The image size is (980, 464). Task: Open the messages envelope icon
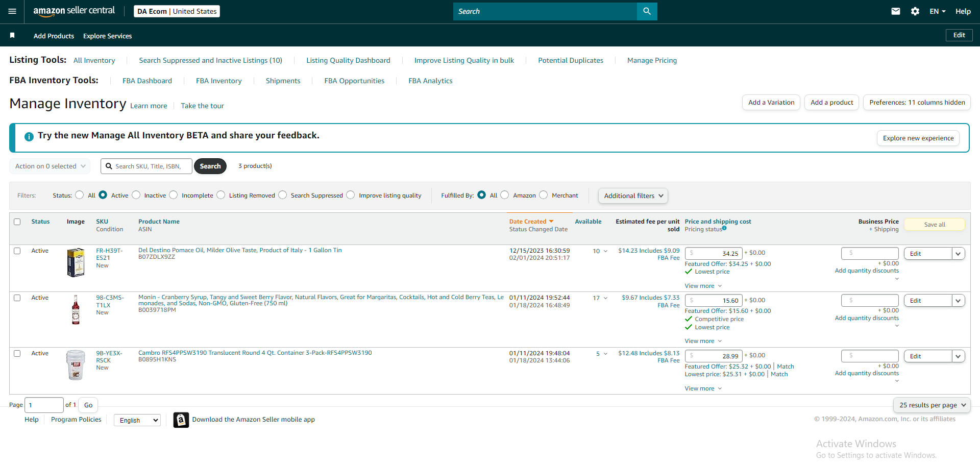click(896, 11)
